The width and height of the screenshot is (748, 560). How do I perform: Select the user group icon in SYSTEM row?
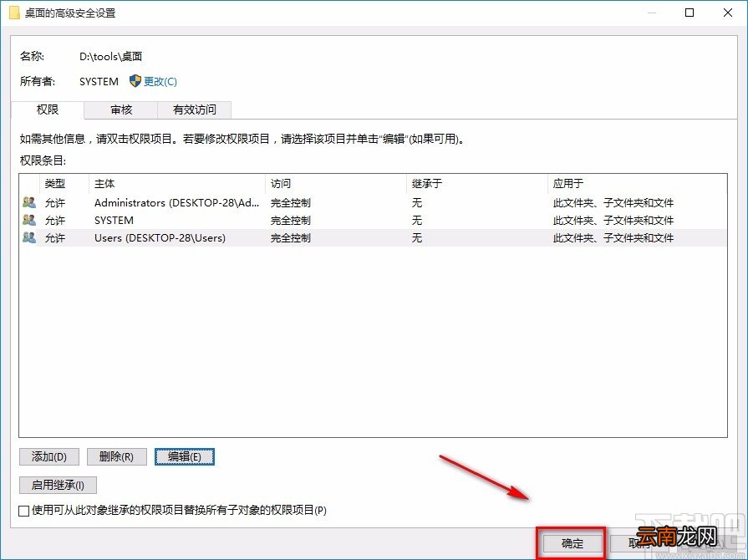pos(29,220)
